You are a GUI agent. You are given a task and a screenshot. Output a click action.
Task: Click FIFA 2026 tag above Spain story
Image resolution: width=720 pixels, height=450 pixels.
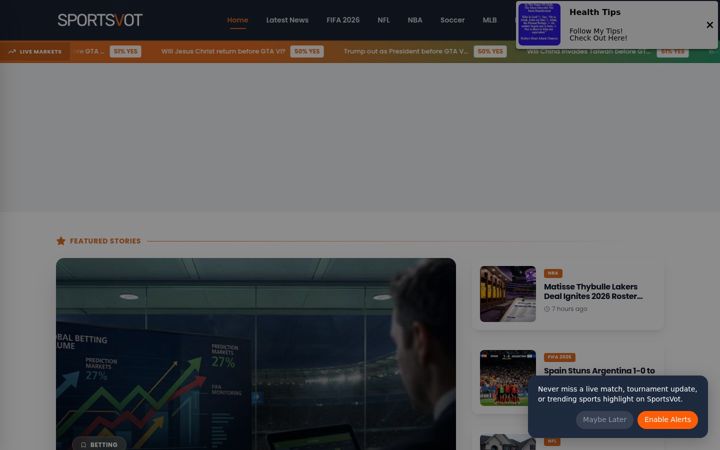pyautogui.click(x=560, y=357)
